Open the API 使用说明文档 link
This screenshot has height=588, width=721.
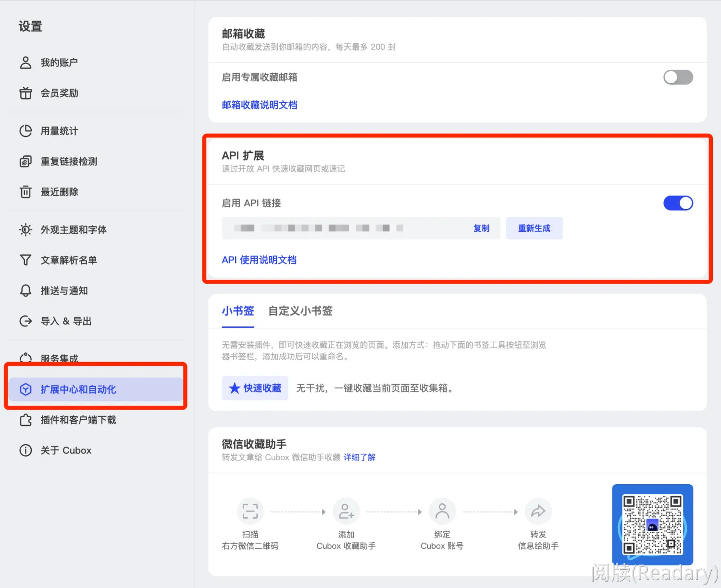pos(259,260)
